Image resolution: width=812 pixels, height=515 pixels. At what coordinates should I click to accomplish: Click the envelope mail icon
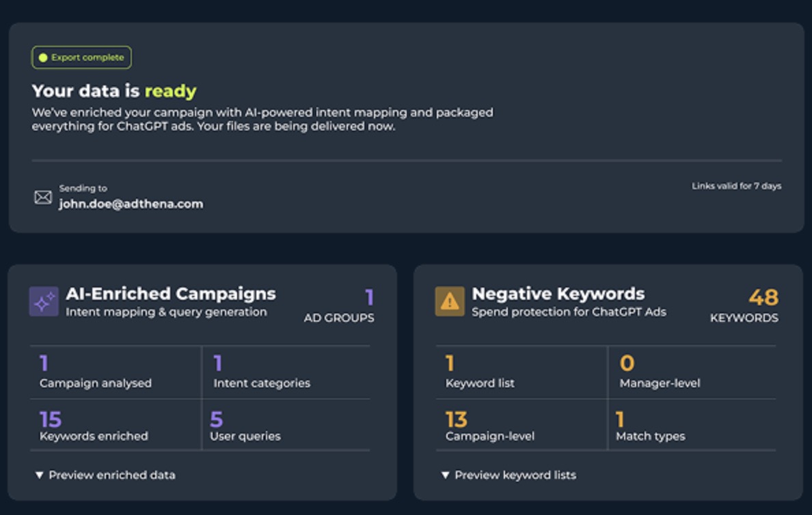click(43, 197)
